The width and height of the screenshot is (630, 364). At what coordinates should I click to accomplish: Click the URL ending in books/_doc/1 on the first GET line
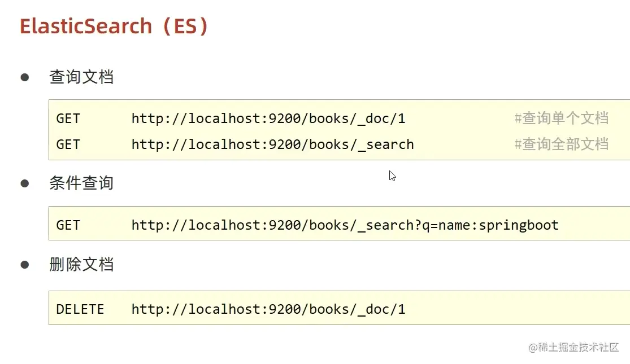tap(268, 119)
